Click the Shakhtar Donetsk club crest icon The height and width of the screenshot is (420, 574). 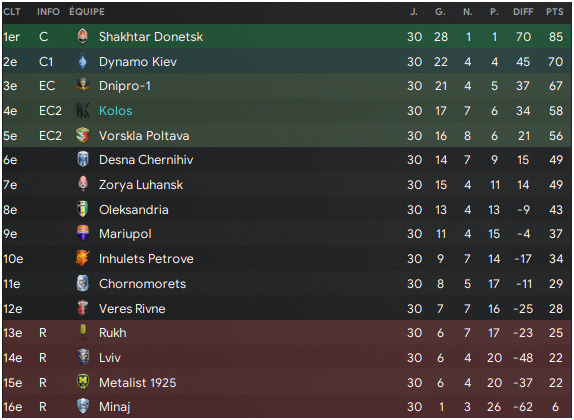tap(83, 37)
